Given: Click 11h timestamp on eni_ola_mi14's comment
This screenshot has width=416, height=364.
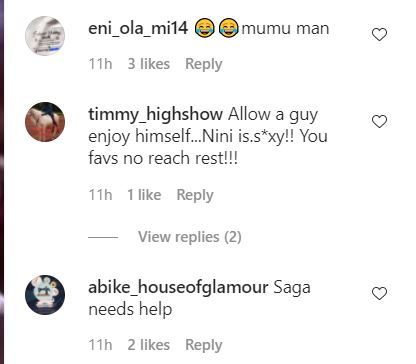Looking at the screenshot, I should pos(100,64).
